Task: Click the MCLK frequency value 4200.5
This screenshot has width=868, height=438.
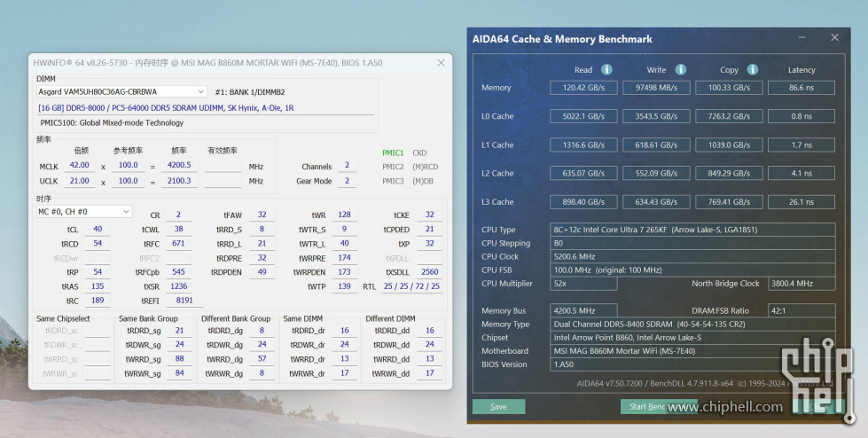Action: point(179,165)
